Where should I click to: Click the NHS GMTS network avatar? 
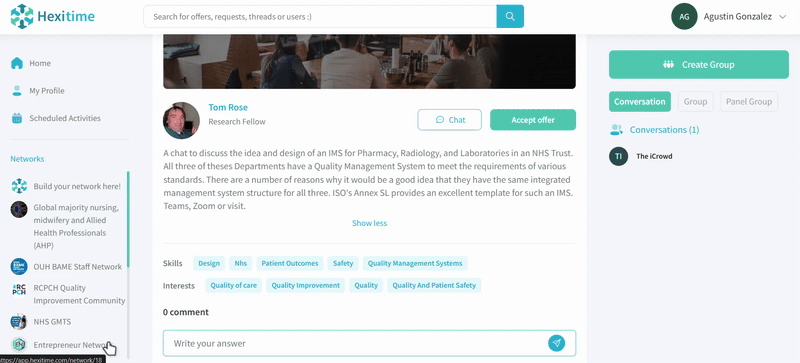pyautogui.click(x=19, y=322)
